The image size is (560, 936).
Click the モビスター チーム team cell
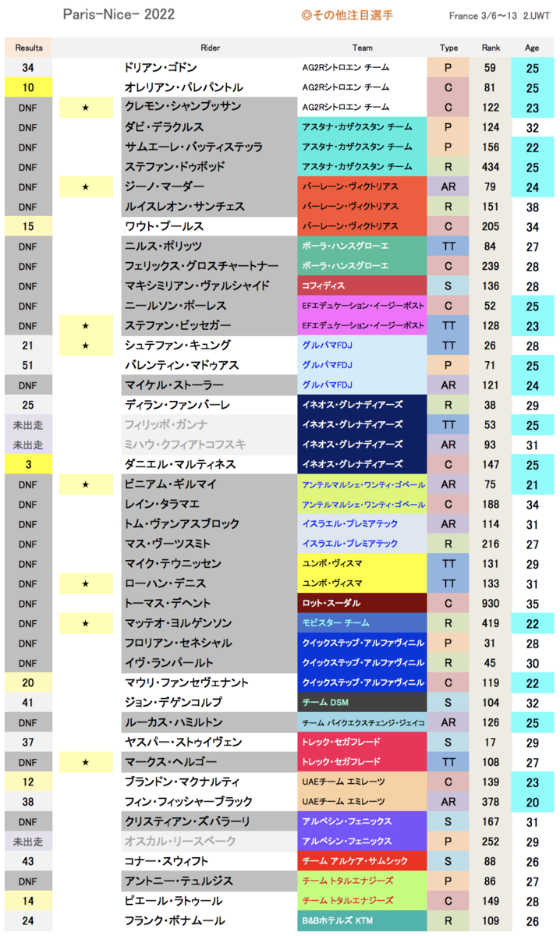tap(362, 623)
